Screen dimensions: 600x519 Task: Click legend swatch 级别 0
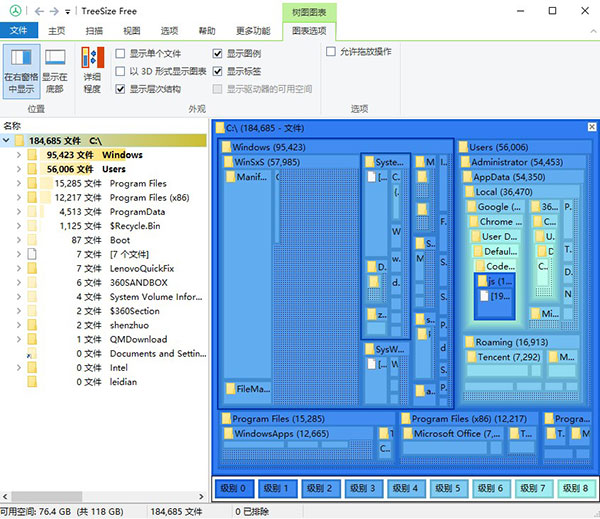click(x=234, y=488)
